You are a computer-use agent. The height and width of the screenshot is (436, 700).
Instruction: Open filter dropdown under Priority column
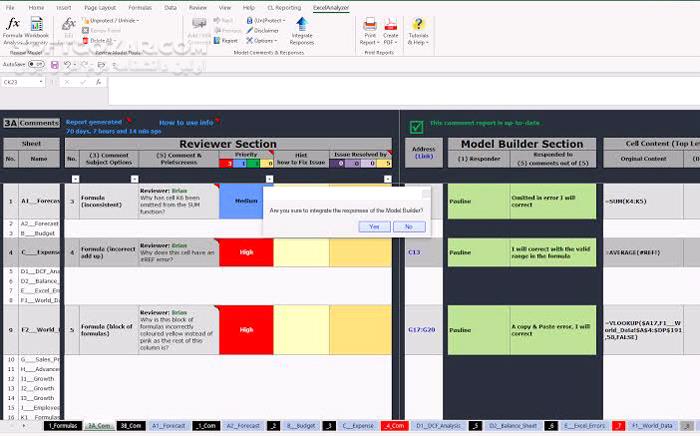(x=269, y=179)
